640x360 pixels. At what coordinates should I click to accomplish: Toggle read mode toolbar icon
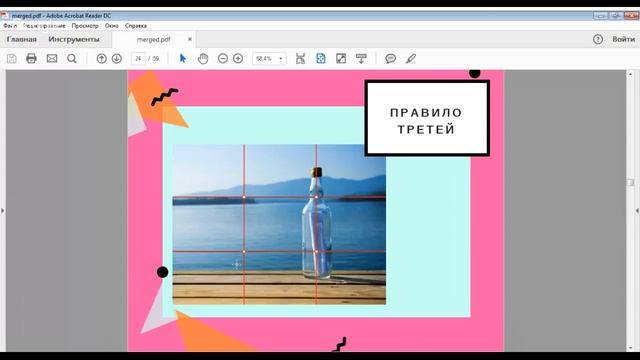(361, 59)
